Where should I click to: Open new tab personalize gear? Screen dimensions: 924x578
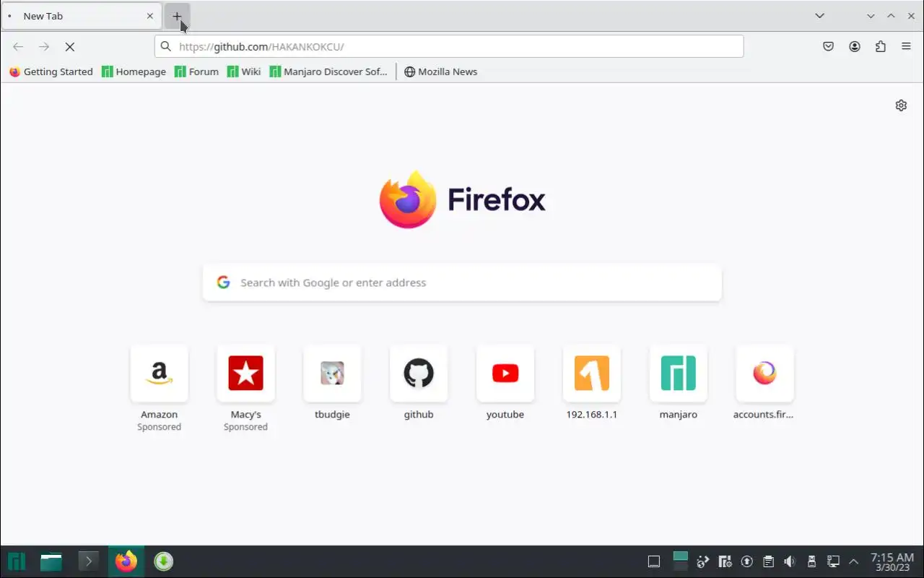tap(901, 105)
